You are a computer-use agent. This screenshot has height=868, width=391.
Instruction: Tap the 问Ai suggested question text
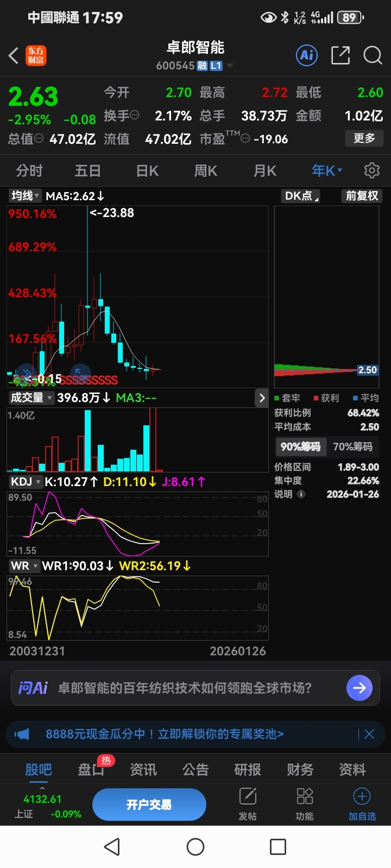pyautogui.click(x=185, y=688)
